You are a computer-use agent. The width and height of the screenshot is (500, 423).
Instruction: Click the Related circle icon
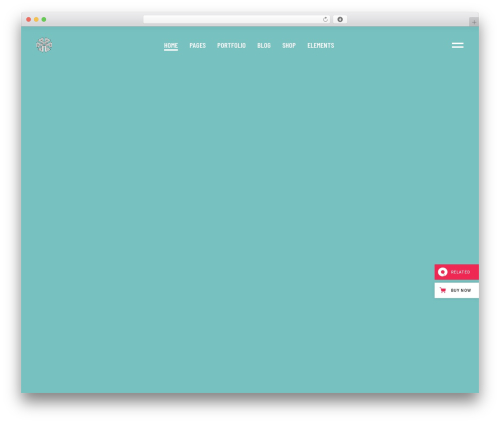tap(443, 272)
